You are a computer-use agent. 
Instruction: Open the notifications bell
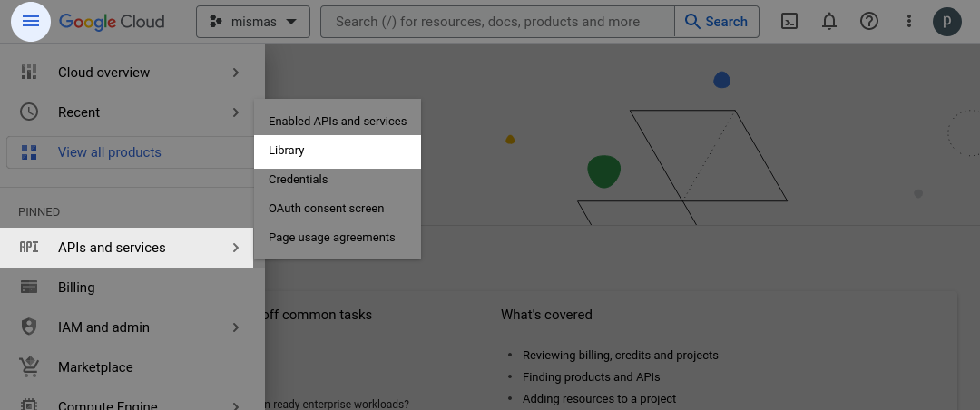pyautogui.click(x=829, y=21)
